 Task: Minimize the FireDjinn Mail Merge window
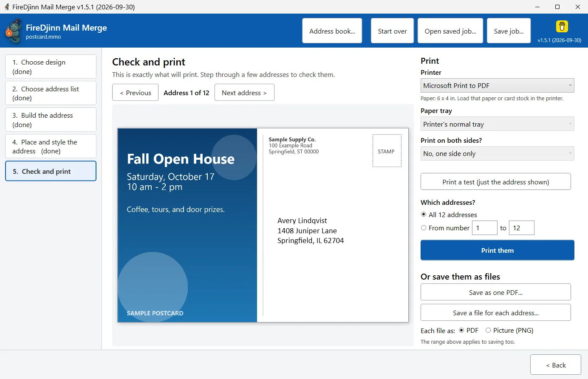tap(537, 7)
